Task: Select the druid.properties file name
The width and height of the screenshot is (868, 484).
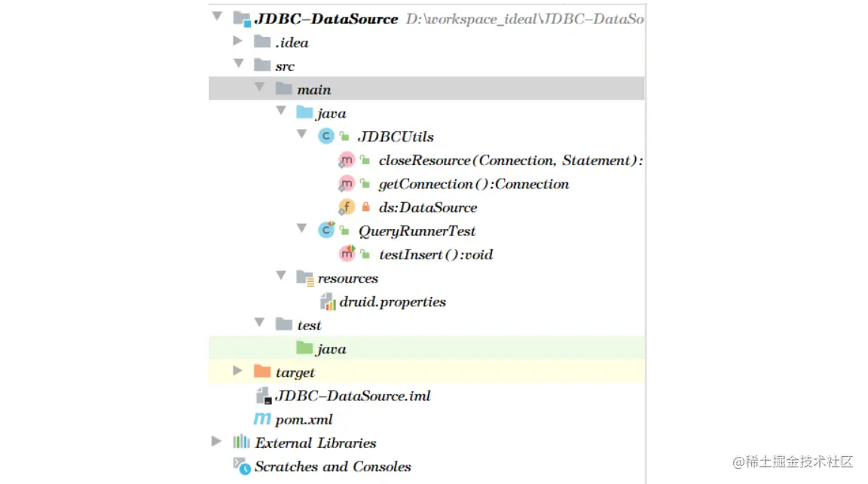Action: click(393, 302)
